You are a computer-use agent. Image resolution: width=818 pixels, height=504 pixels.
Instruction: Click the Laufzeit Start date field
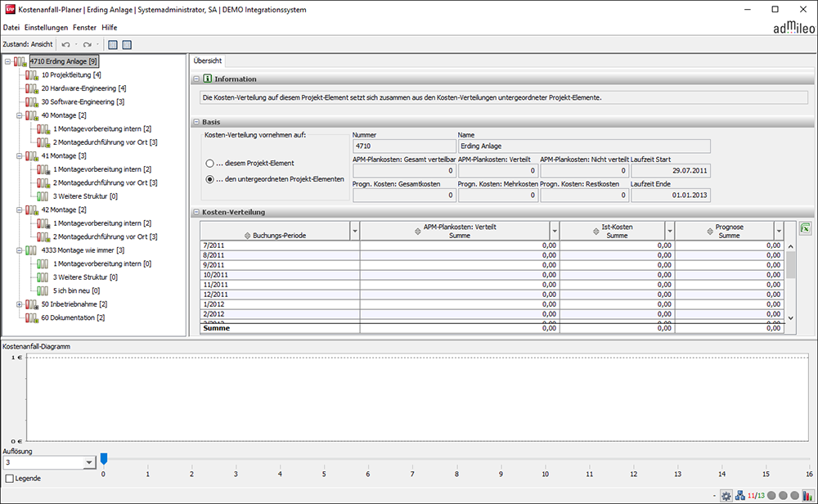pyautogui.click(x=671, y=171)
